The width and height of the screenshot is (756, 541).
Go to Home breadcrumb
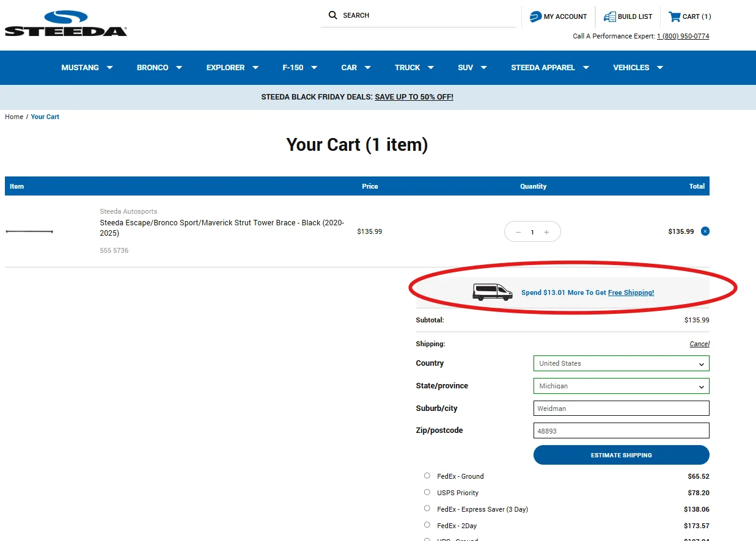[x=14, y=117]
